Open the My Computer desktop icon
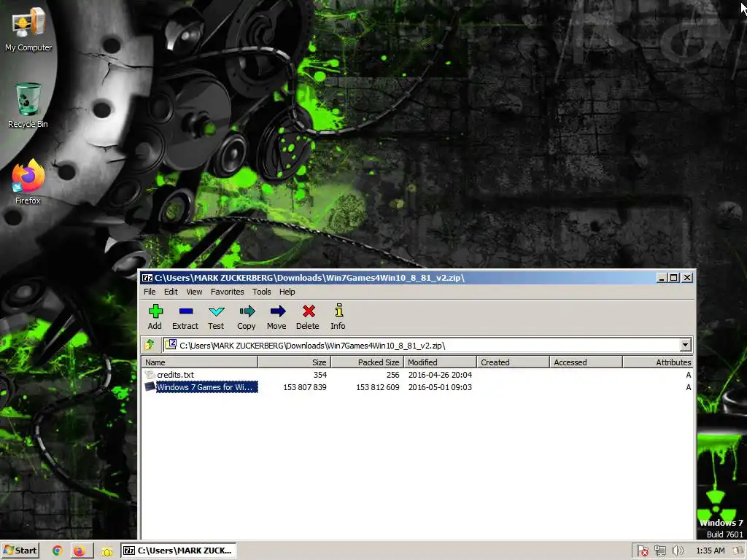Screen dimensions: 747x560 28,29
